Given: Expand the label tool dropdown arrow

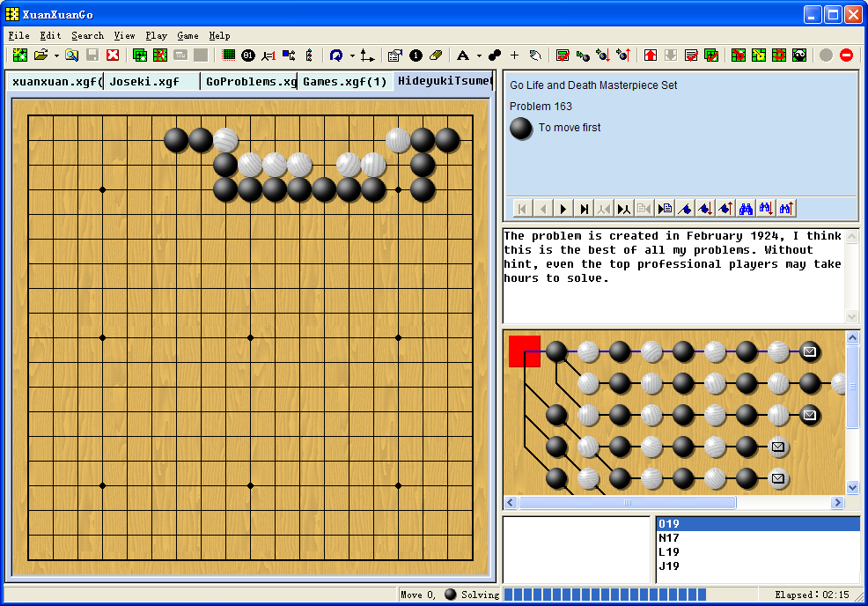Looking at the screenshot, I should coord(479,55).
